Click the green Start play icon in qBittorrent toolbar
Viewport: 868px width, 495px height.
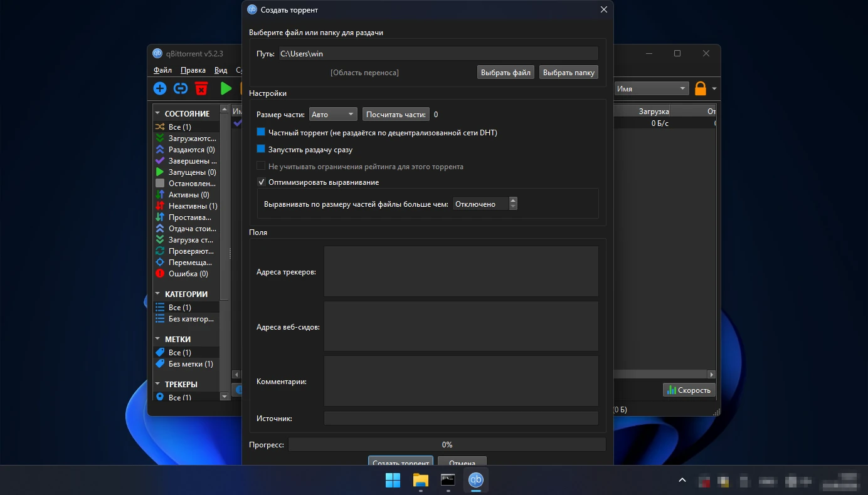pyautogui.click(x=226, y=89)
